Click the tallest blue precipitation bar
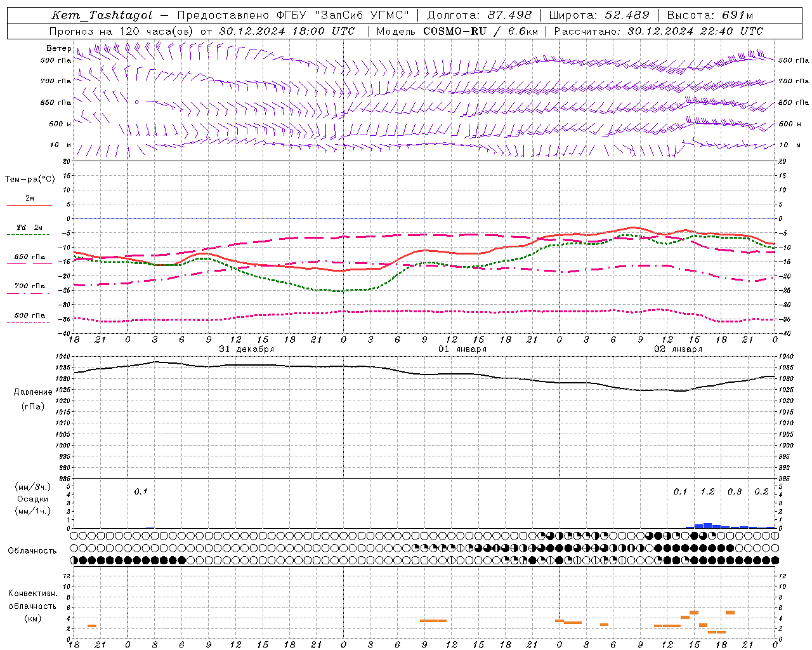 [707, 526]
